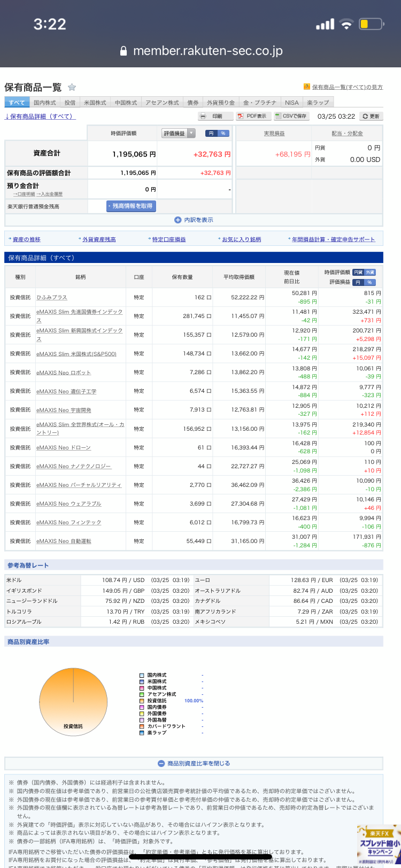Open 外貨資産残高 link
Image resolution: width=401 pixels, height=868 pixels.
point(99,239)
